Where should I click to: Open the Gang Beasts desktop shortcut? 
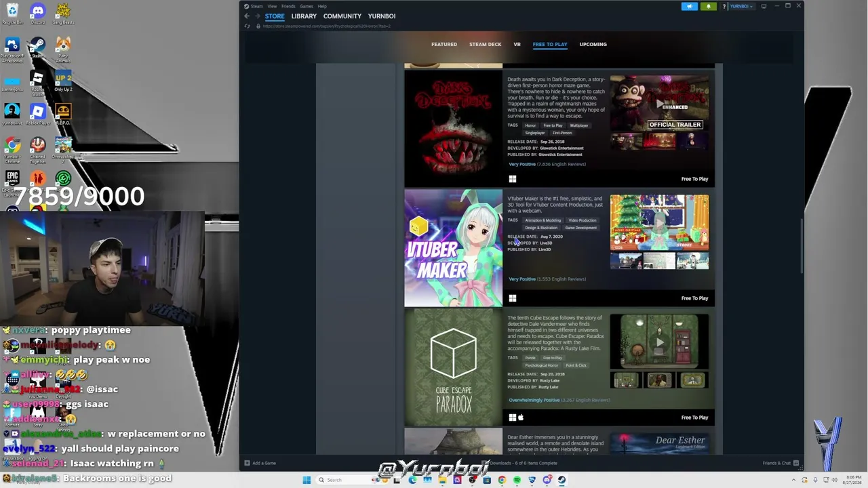(63, 14)
